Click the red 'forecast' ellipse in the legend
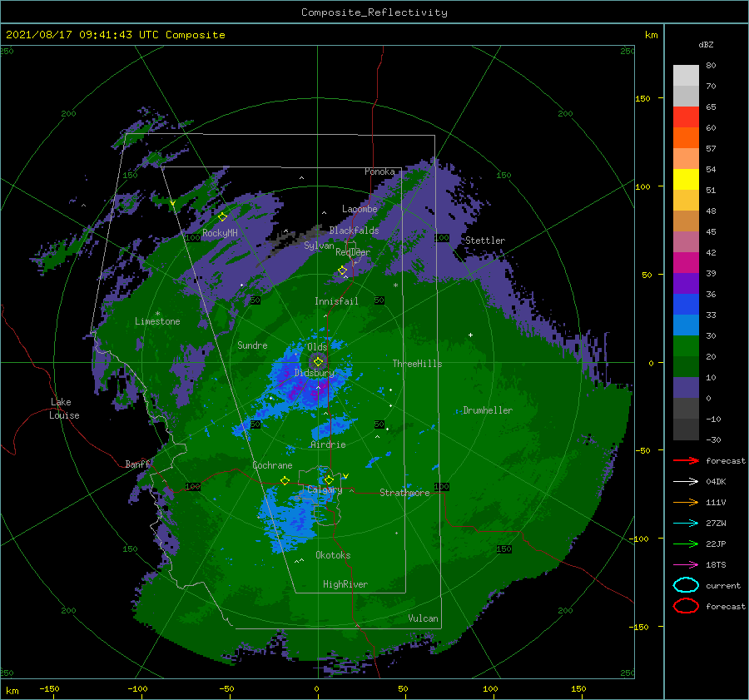The image size is (749, 700). tap(686, 606)
